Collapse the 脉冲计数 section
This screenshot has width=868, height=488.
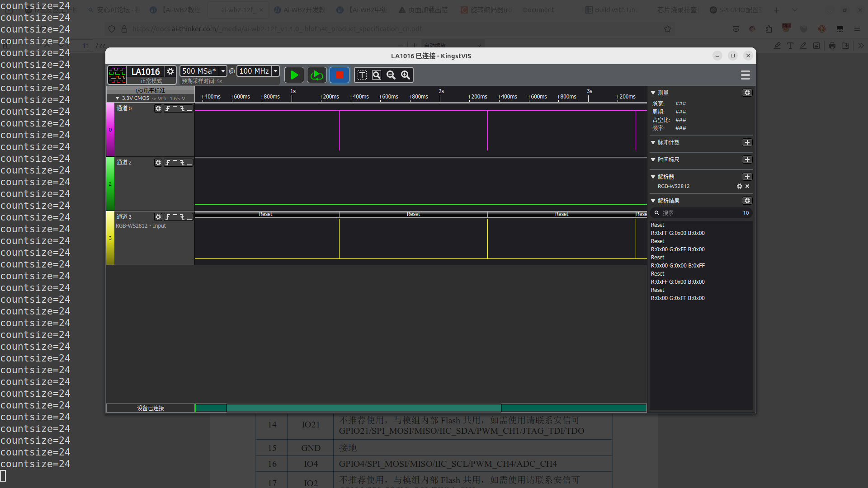[653, 142]
